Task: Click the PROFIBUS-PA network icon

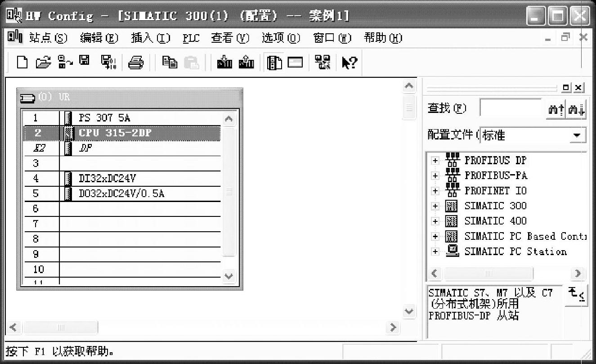Action: [x=452, y=175]
